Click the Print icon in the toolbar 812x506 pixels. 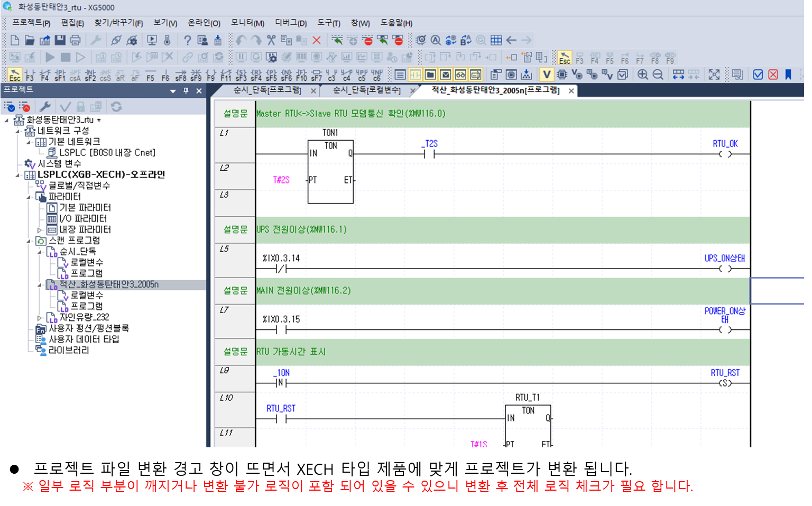(75, 40)
